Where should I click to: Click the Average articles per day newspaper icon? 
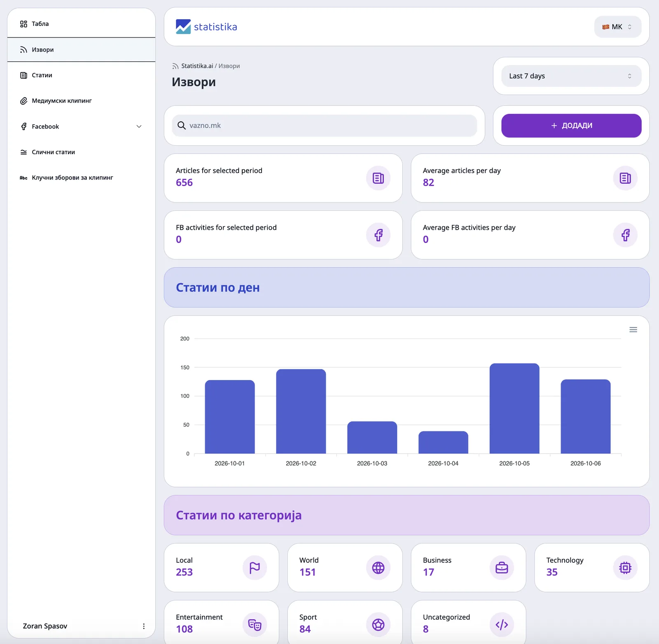click(625, 178)
